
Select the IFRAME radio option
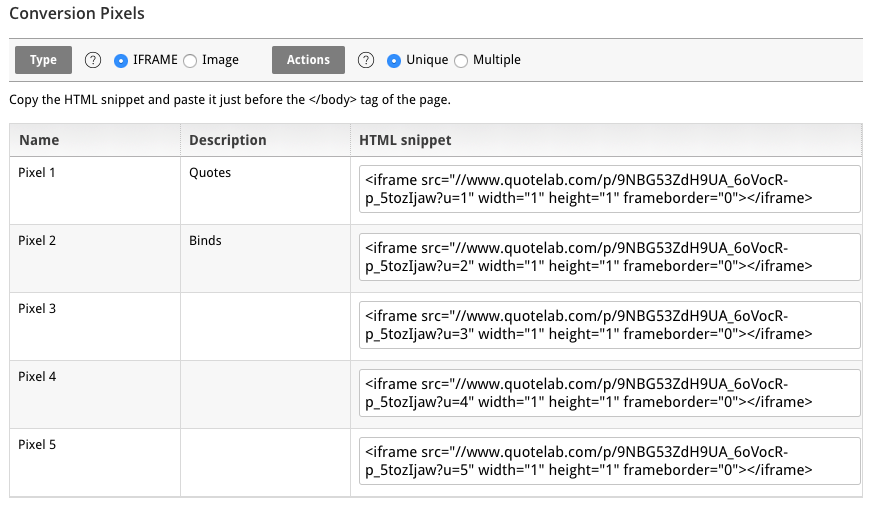[x=121, y=60]
